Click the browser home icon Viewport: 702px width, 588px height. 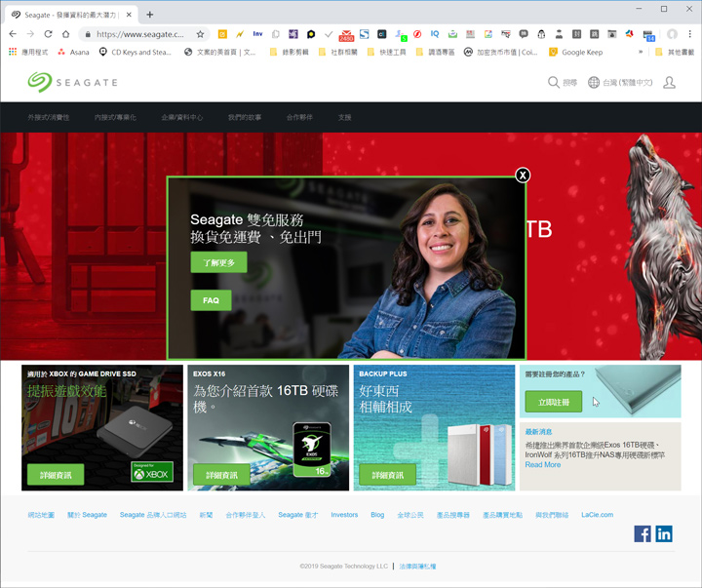[x=66, y=34]
